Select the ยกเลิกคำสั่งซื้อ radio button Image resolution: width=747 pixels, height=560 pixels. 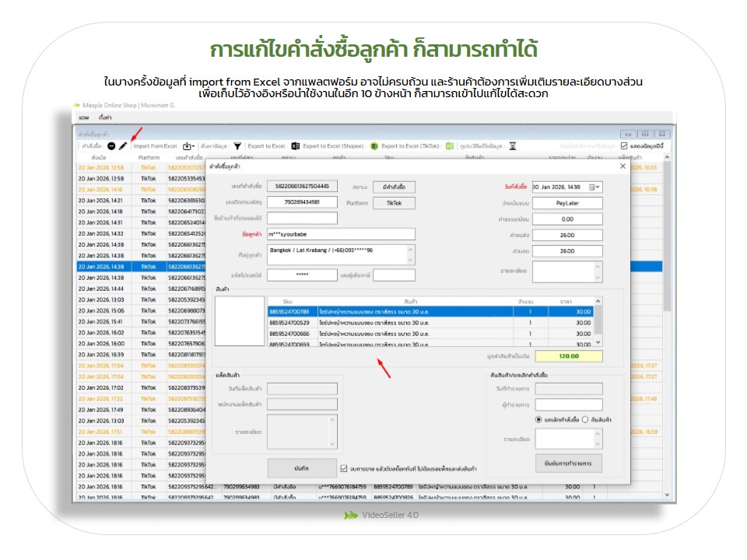pyautogui.click(x=538, y=419)
